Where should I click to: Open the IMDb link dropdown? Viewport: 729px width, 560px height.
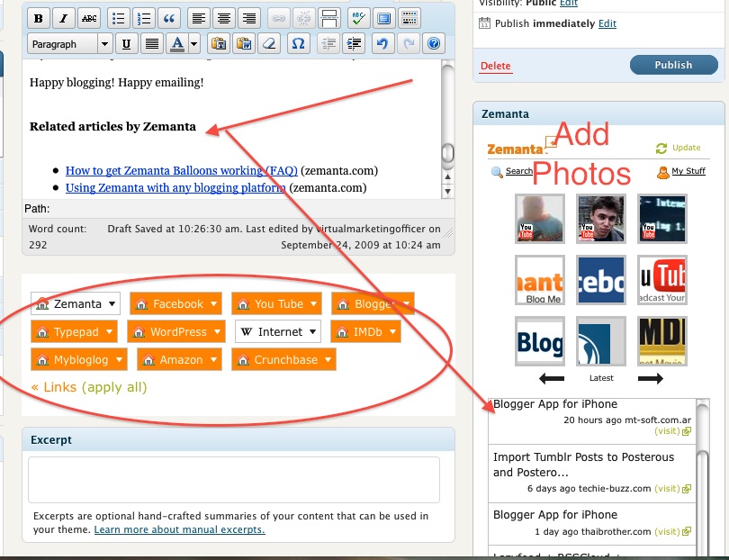point(365,331)
